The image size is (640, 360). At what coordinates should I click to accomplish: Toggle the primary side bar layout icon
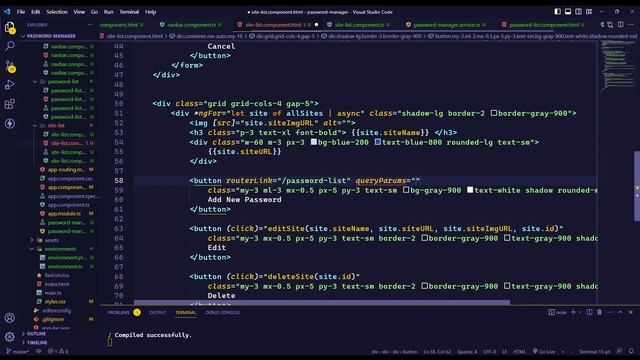click(x=558, y=11)
